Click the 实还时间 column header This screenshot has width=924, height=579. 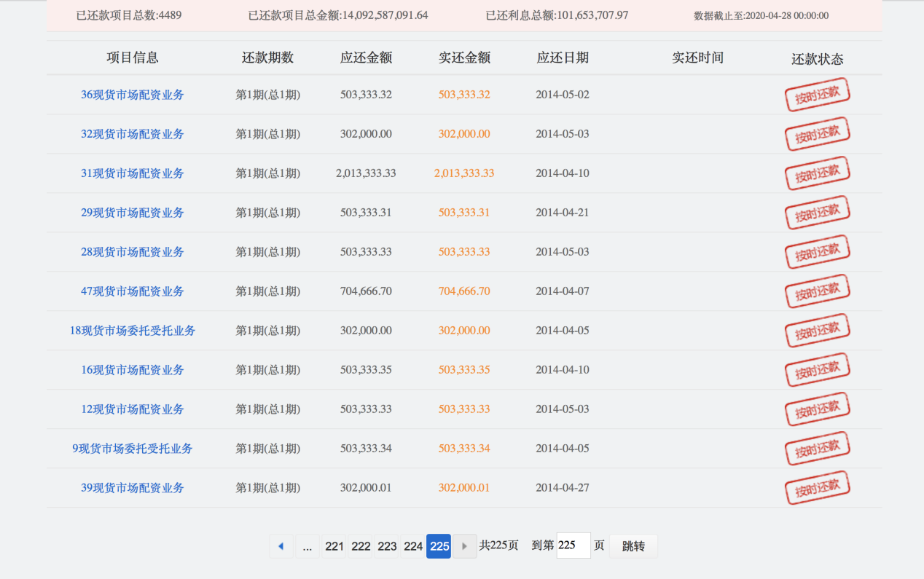(696, 58)
